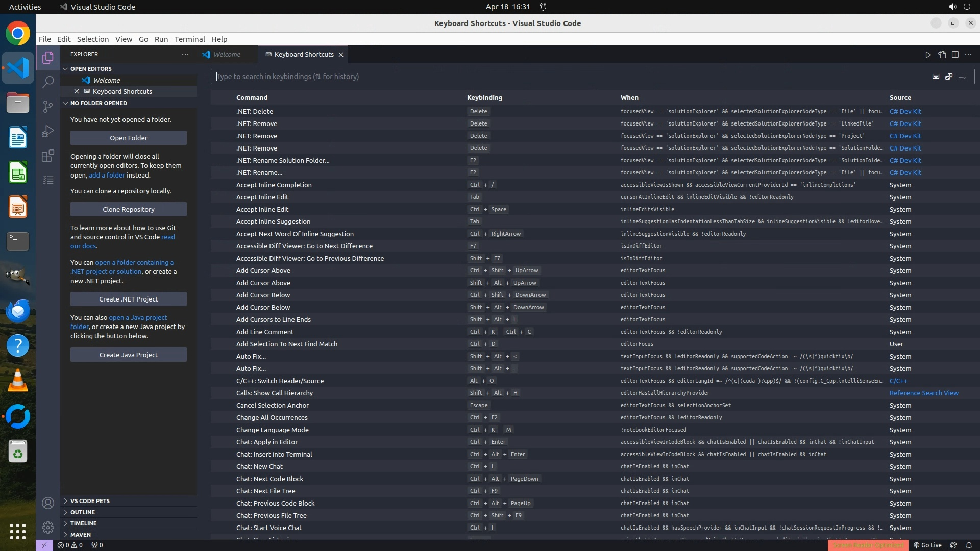Open the Manage gear menu
The image size is (980, 551).
[48, 527]
